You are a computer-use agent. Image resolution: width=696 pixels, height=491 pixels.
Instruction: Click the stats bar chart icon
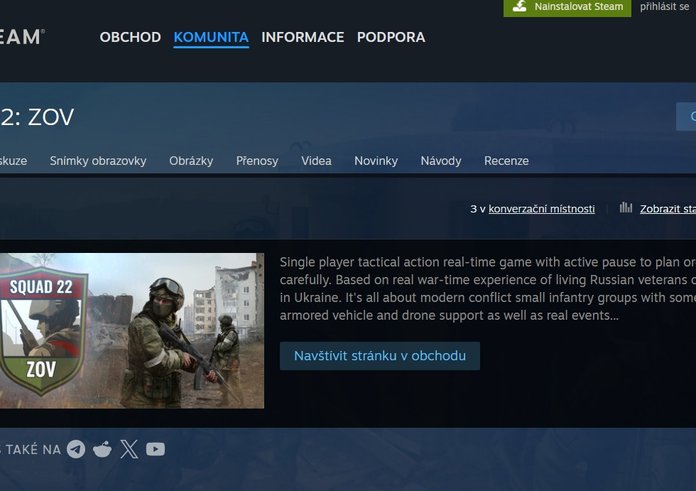point(626,207)
